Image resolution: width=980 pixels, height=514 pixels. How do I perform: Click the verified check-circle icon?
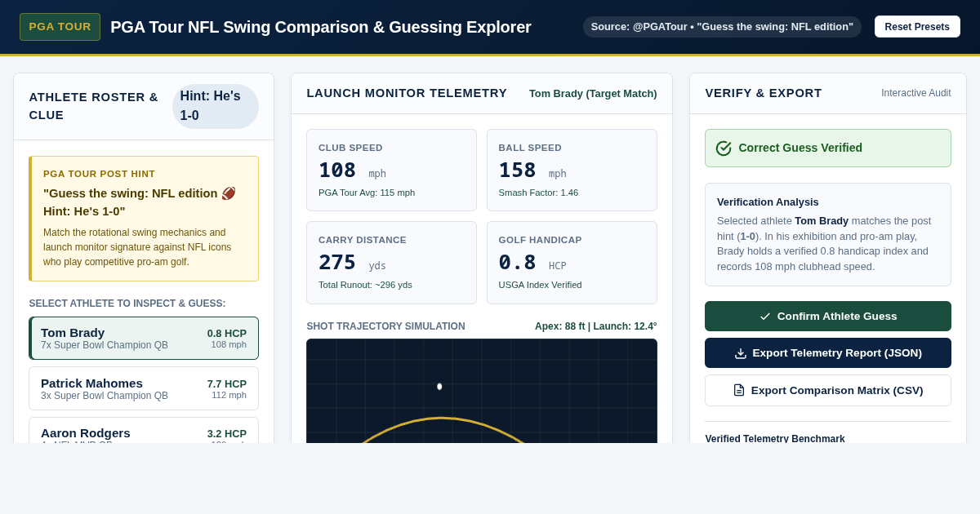tap(724, 148)
